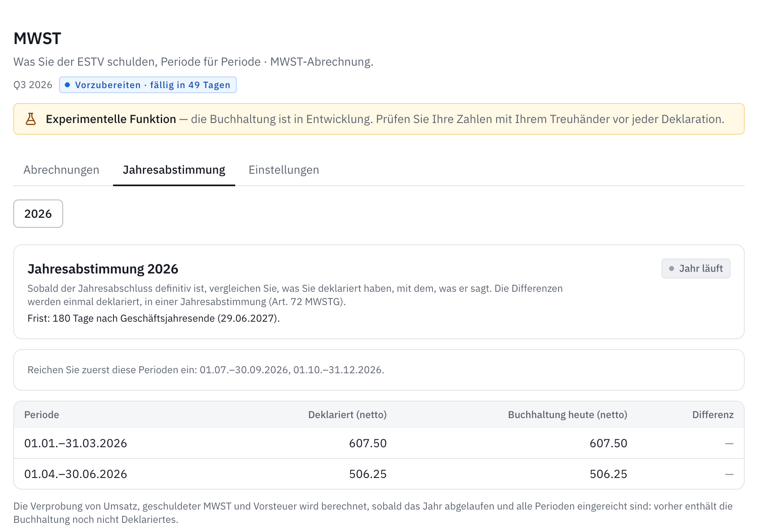Click the Periode column header
This screenshot has height=532, width=758.
(x=42, y=415)
